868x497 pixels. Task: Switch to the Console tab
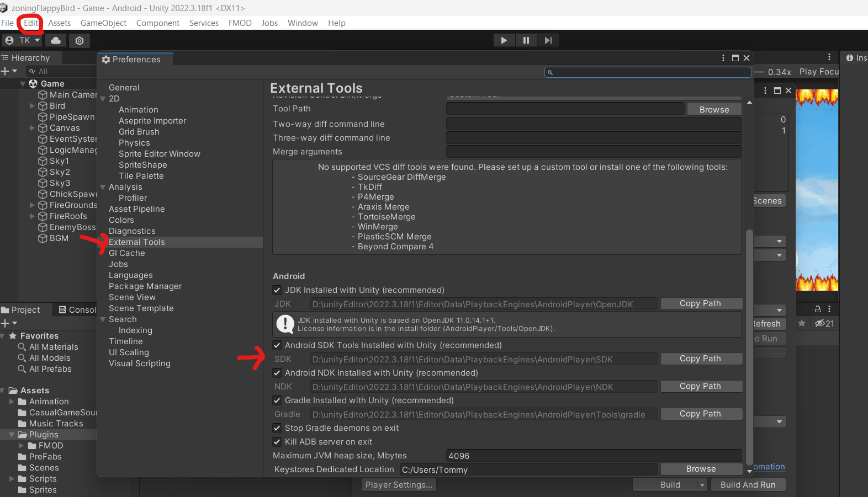[77, 310]
